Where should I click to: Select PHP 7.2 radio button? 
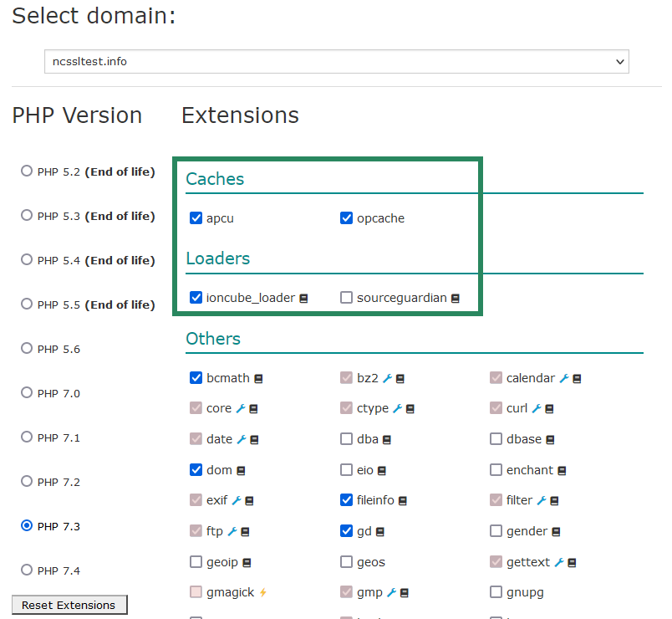27,481
